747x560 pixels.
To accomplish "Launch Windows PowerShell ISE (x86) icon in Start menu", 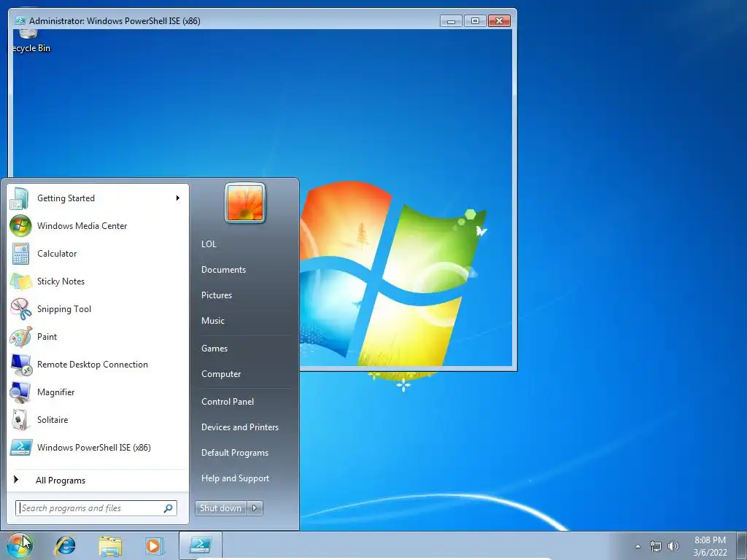I will pos(20,448).
